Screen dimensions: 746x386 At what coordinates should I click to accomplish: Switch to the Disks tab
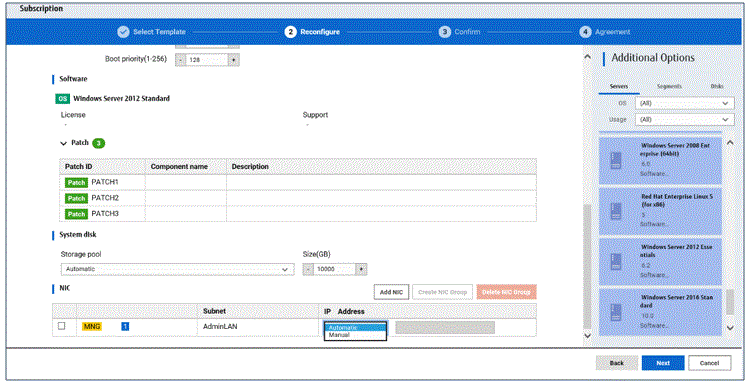pos(717,87)
